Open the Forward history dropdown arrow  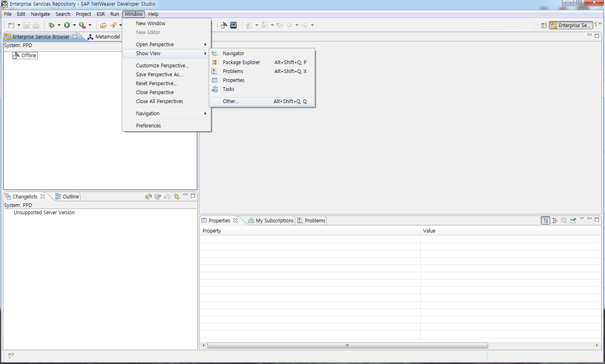click(x=312, y=25)
